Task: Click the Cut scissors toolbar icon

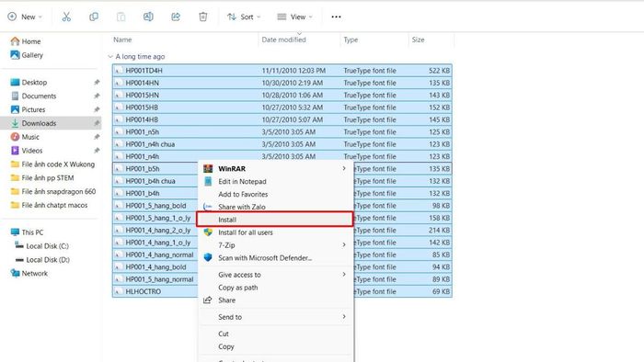Action: point(66,17)
